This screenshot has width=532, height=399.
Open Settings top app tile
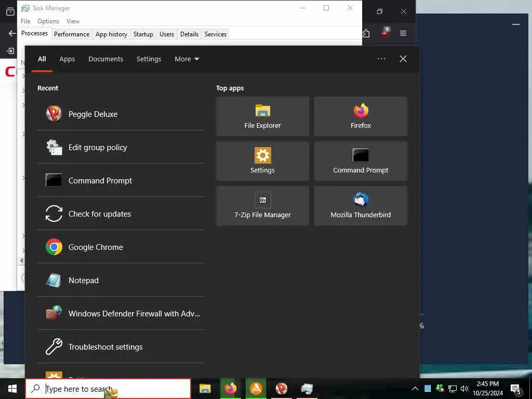pyautogui.click(x=262, y=161)
